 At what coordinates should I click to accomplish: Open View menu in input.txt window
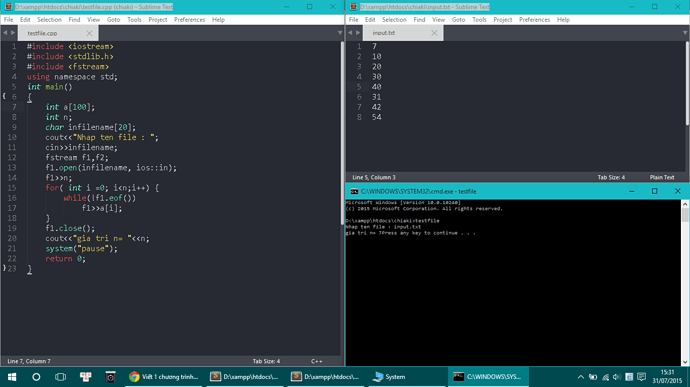[x=438, y=20]
